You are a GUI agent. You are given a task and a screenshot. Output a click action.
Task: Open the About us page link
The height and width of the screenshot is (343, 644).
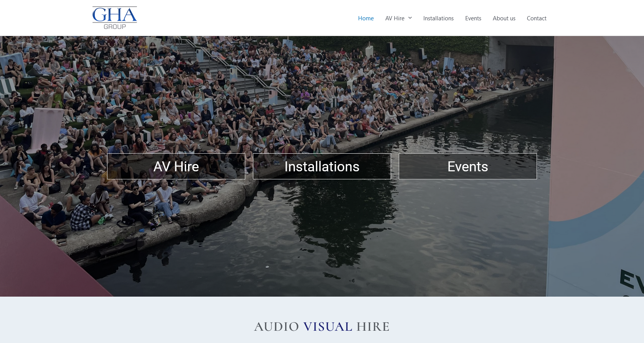tap(504, 18)
